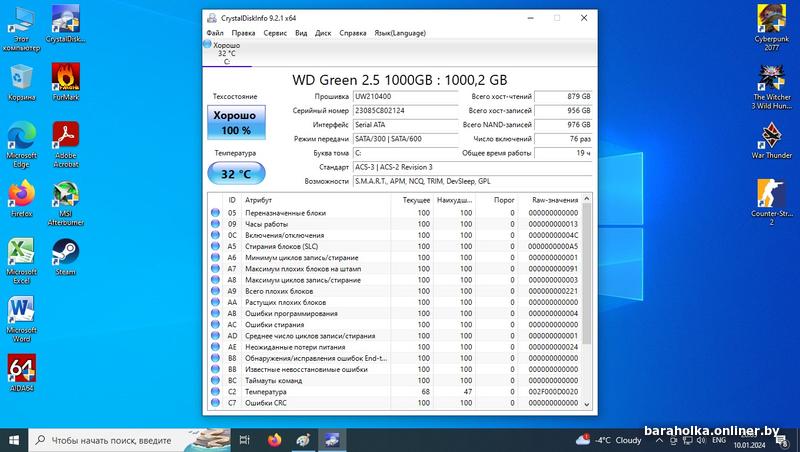This screenshot has width=800, height=452.
Task: Click the Microsoft Edge desktop icon
Action: tap(21, 144)
